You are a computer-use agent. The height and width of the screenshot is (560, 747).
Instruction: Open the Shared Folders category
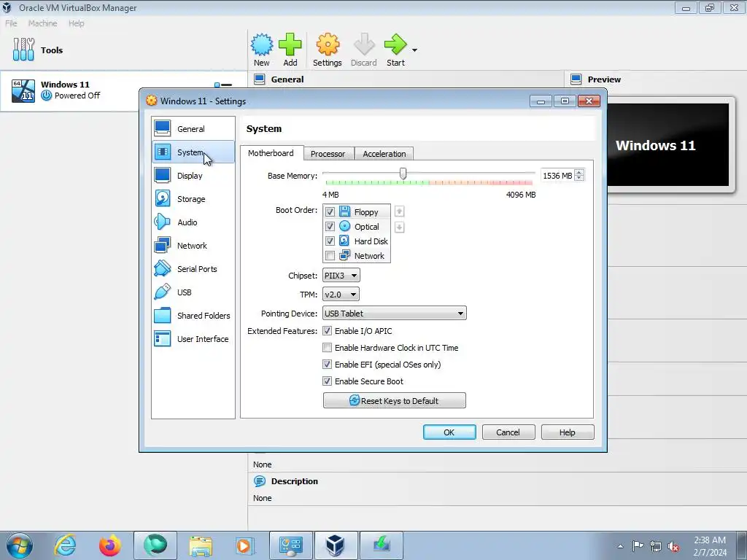193,315
